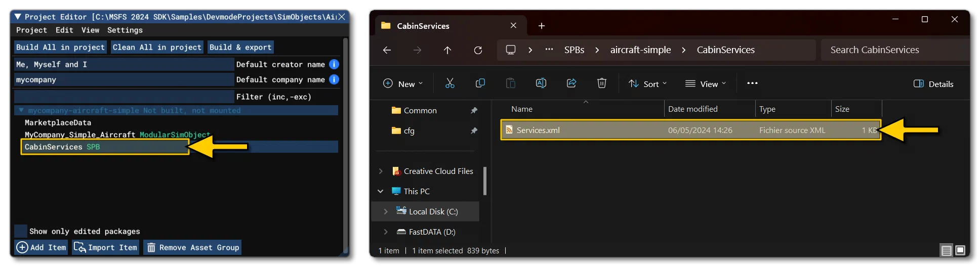Go up one folder level arrow
This screenshot has width=980, height=267.
click(447, 50)
